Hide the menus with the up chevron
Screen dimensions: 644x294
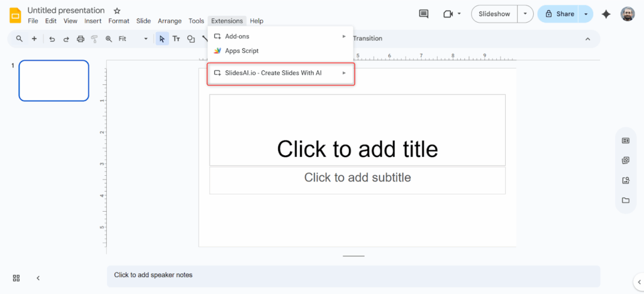click(588, 39)
